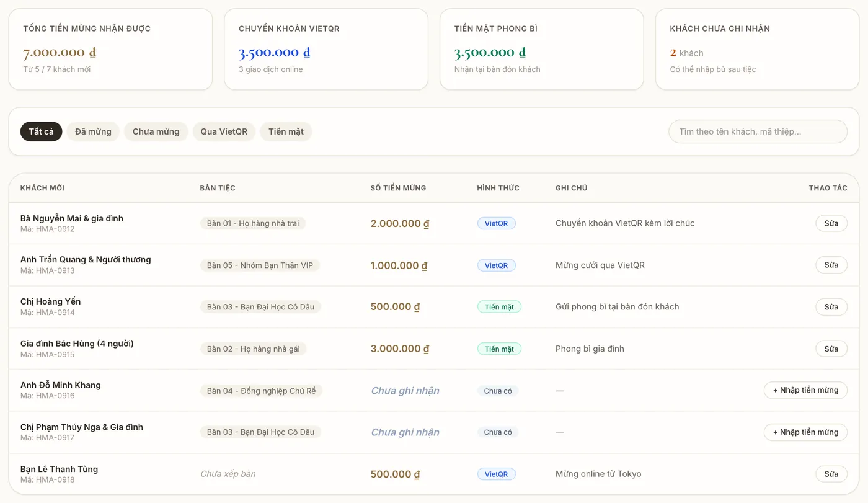Select the "Tất cả" filter tab
Image resolution: width=868 pixels, height=503 pixels.
click(42, 131)
